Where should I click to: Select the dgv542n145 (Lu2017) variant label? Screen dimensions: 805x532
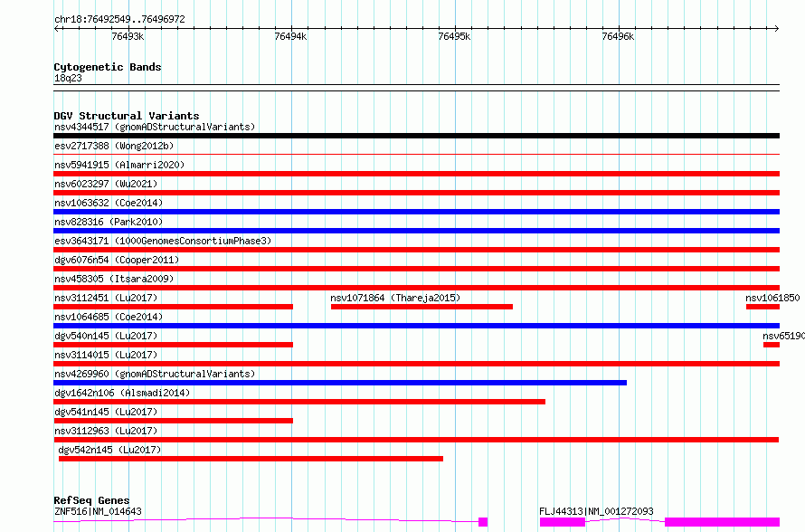click(x=109, y=450)
